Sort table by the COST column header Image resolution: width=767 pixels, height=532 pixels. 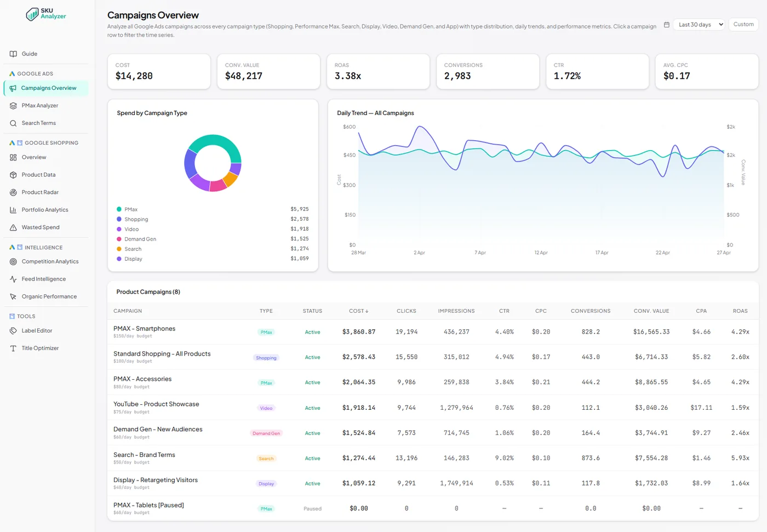358,311
